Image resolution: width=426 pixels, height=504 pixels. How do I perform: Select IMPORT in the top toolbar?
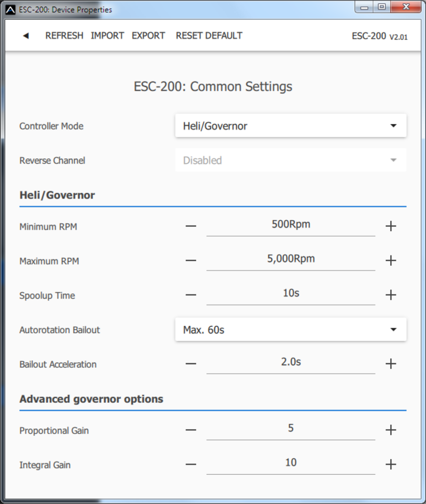pyautogui.click(x=107, y=35)
